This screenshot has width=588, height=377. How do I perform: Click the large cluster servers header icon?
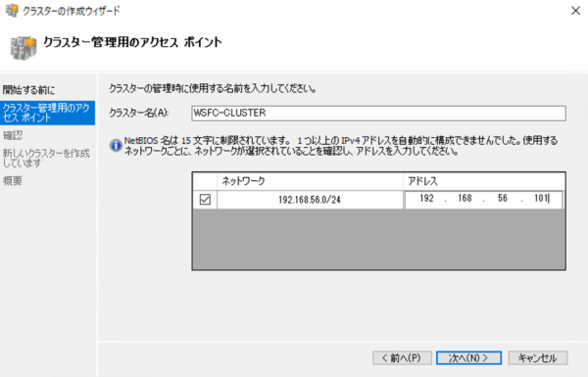point(24,48)
